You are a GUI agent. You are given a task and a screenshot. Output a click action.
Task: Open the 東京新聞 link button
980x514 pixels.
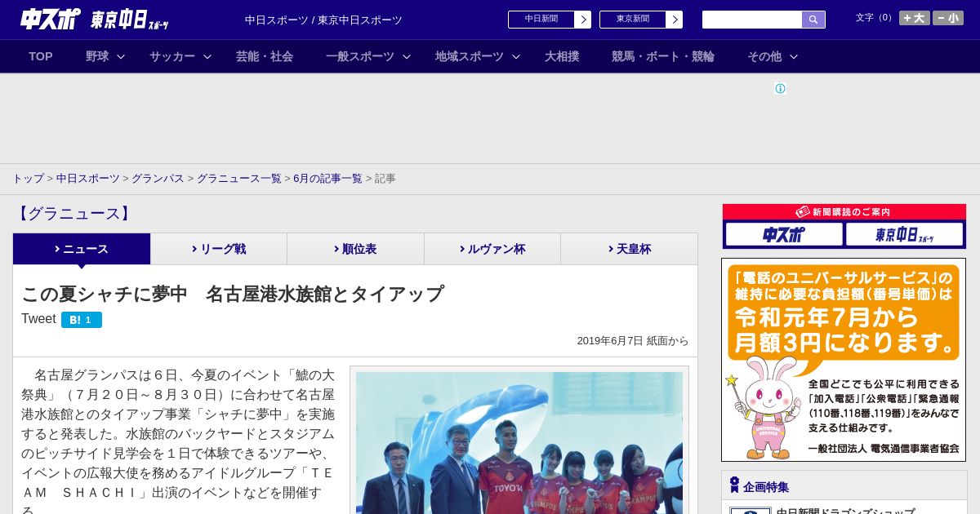(641, 20)
